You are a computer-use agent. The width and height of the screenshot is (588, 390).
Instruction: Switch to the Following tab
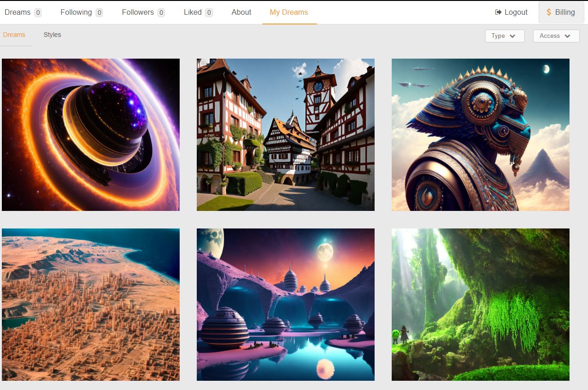[76, 12]
